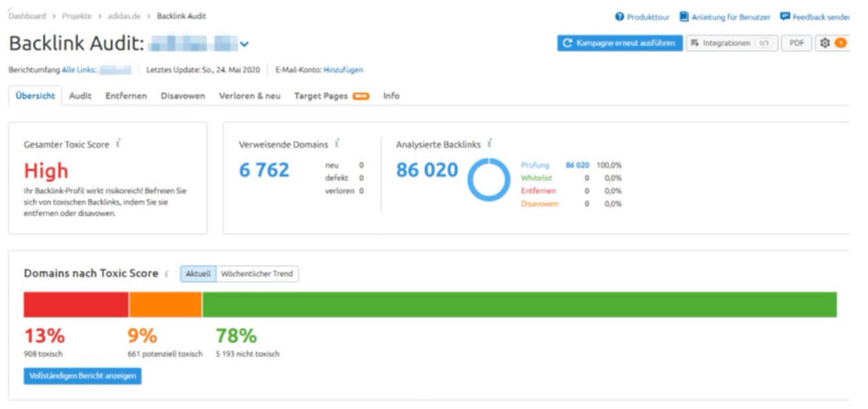This screenshot has height=409, width=868.
Task: Click the Integrationen list icon
Action: (x=695, y=43)
